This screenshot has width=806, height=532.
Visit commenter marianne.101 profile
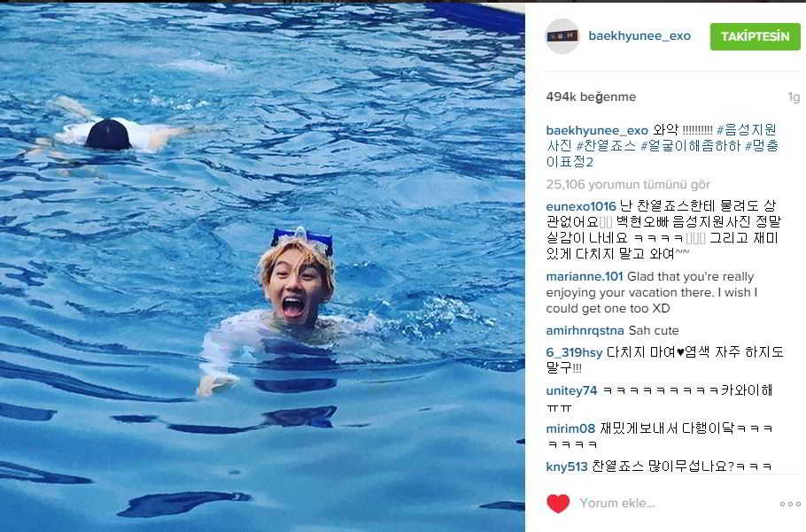point(585,277)
